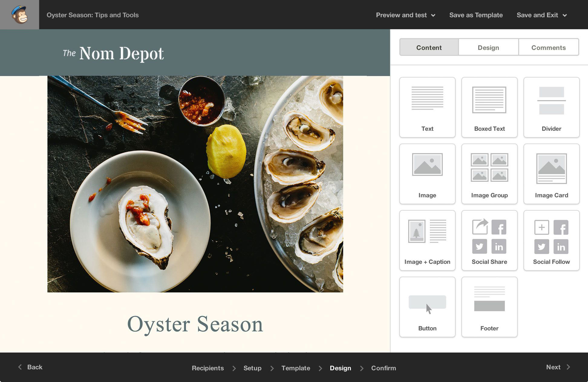Switch to the Design tab
Screen dimensions: 588x382
pyautogui.click(x=488, y=47)
